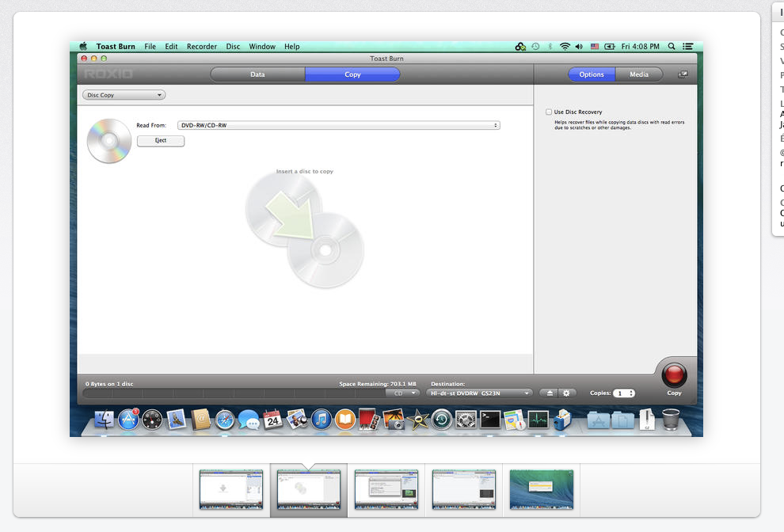The height and width of the screenshot is (532, 784).
Task: Open the Recorder menu
Action: 202,47
